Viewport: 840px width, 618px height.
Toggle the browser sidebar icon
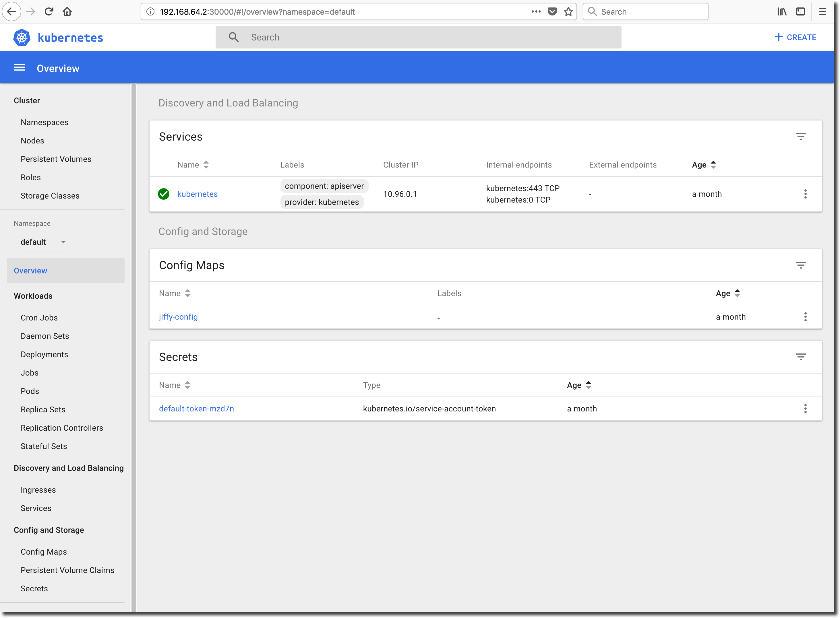(x=800, y=11)
